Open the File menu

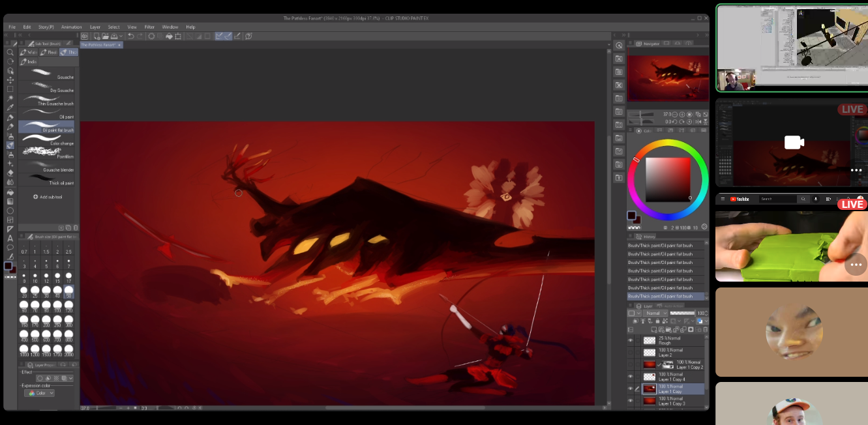tap(12, 27)
